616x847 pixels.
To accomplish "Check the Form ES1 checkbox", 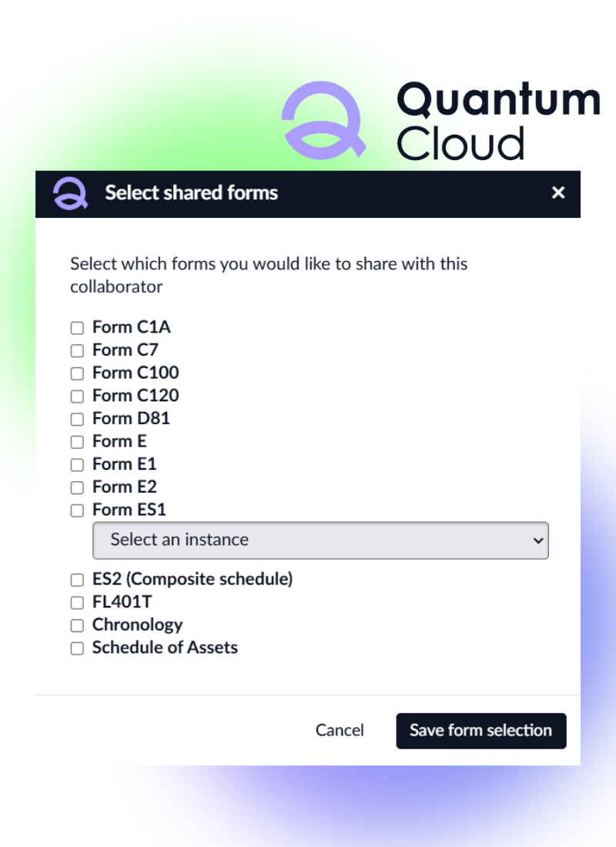I will pyautogui.click(x=77, y=511).
